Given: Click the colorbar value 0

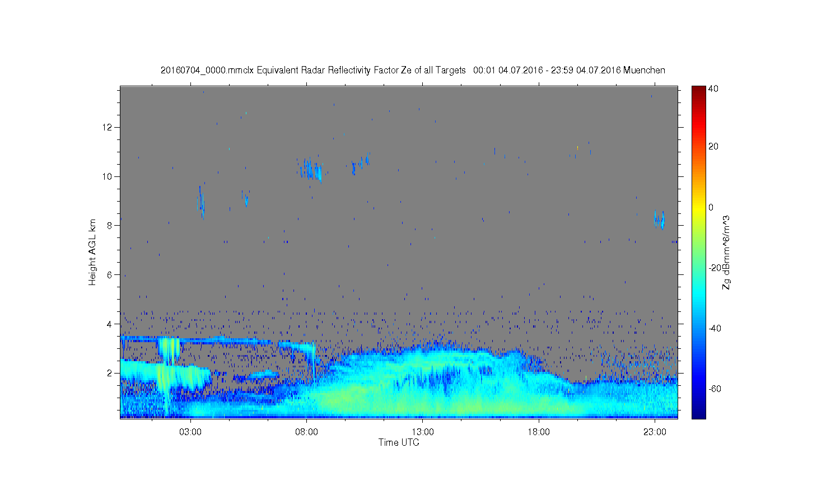Looking at the screenshot, I should 711,207.
